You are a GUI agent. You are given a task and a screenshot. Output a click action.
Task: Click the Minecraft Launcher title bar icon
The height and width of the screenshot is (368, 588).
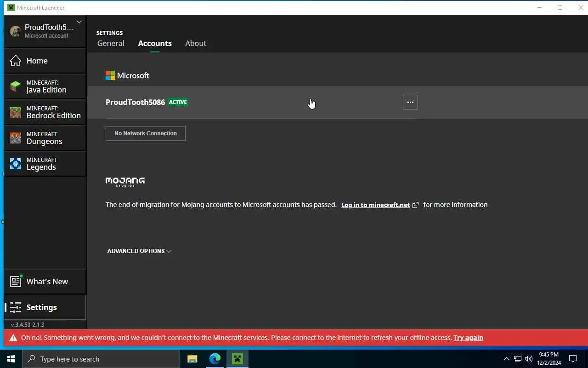pos(11,7)
